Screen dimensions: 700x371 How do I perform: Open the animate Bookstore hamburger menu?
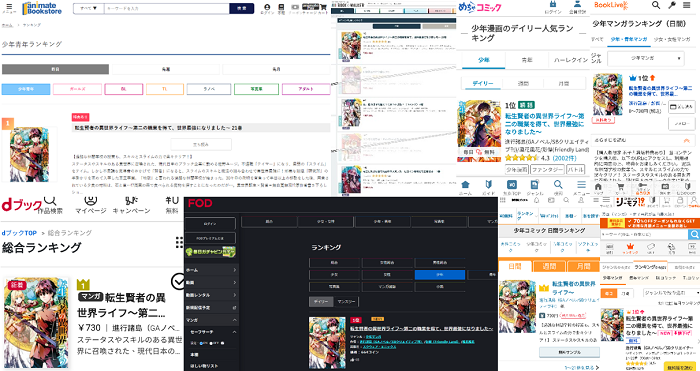point(9,8)
